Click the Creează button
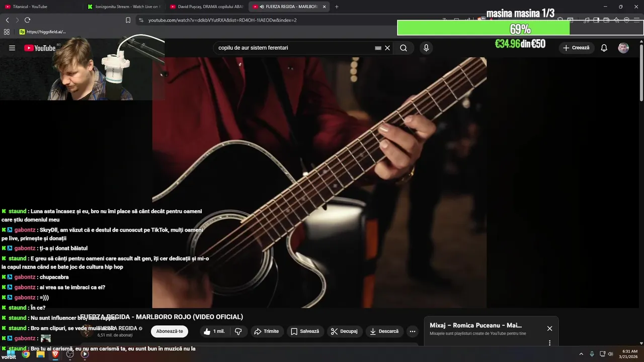Image resolution: width=644 pixels, height=362 pixels. pos(576,48)
